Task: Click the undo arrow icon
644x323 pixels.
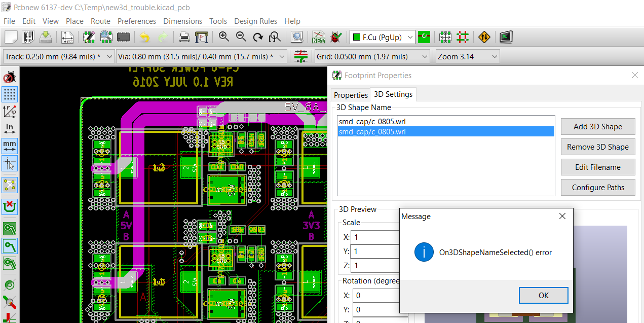Action: [x=145, y=37]
